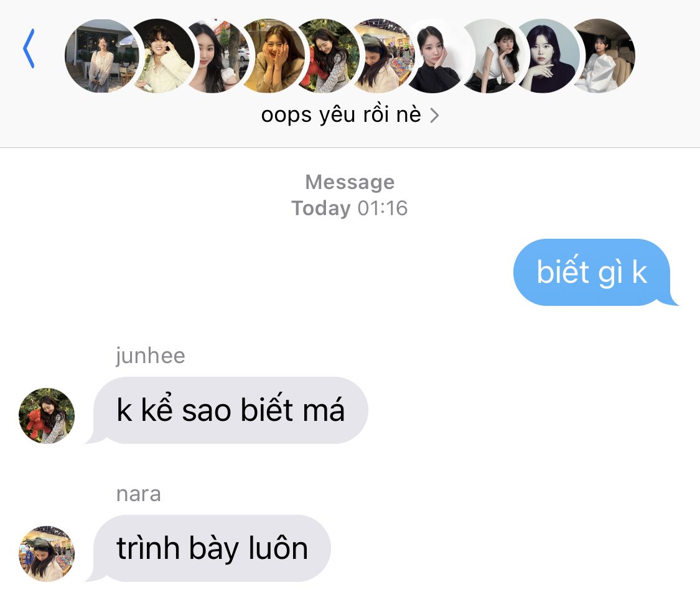The height and width of the screenshot is (590, 700).
Task: Tap nara's profile picture beside message
Action: coord(47,553)
